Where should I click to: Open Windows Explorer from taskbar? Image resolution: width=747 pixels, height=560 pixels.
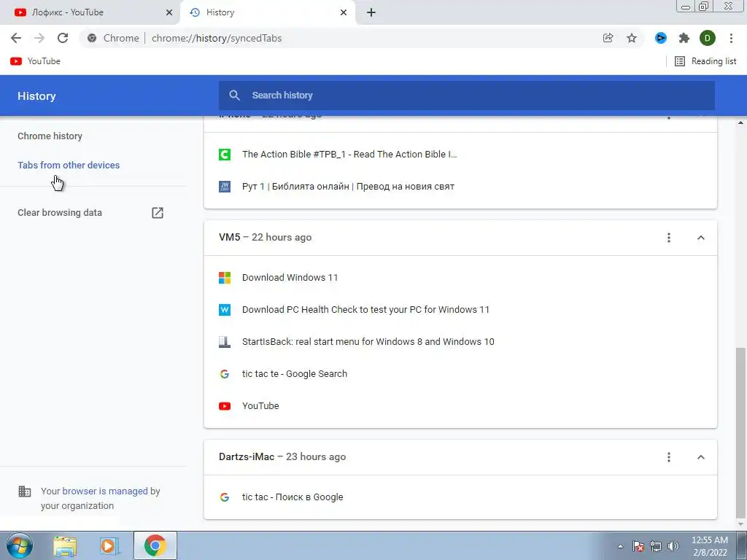click(x=65, y=545)
